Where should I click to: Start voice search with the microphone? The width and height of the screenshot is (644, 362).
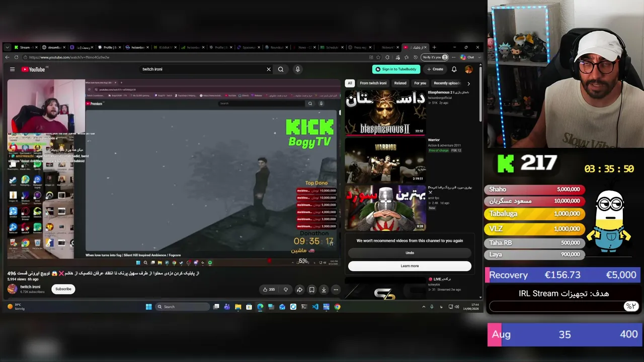[298, 69]
